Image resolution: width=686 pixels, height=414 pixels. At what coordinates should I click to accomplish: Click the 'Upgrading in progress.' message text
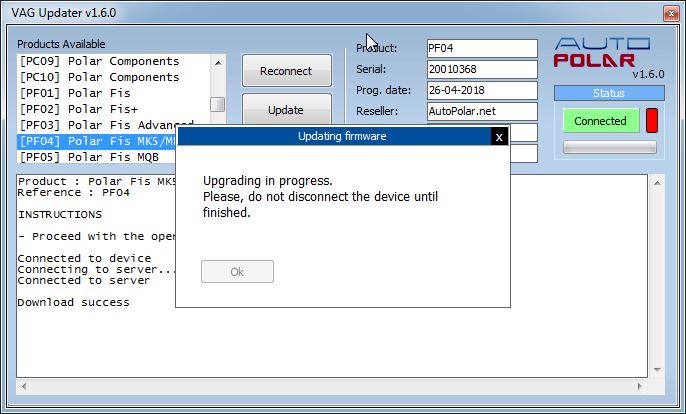268,181
